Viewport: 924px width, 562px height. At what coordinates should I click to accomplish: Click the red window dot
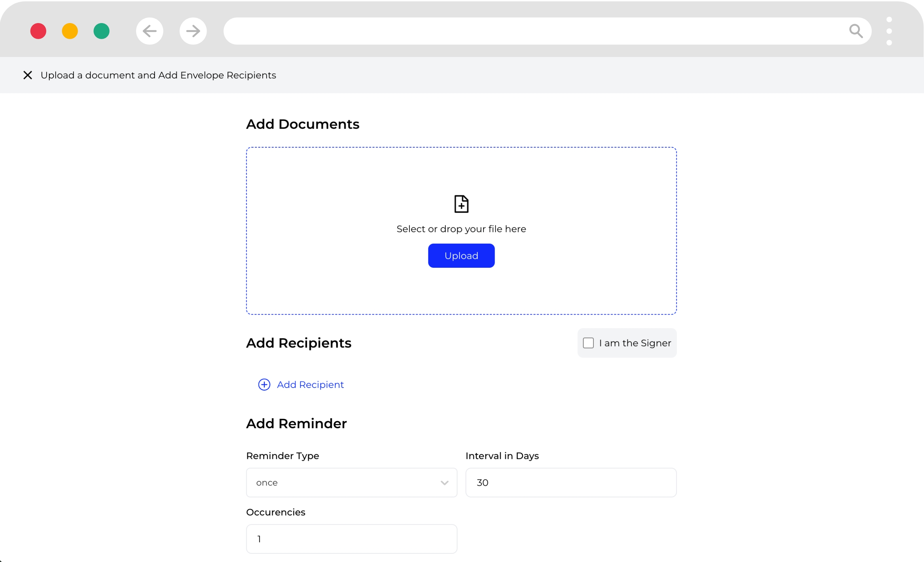coord(38,31)
